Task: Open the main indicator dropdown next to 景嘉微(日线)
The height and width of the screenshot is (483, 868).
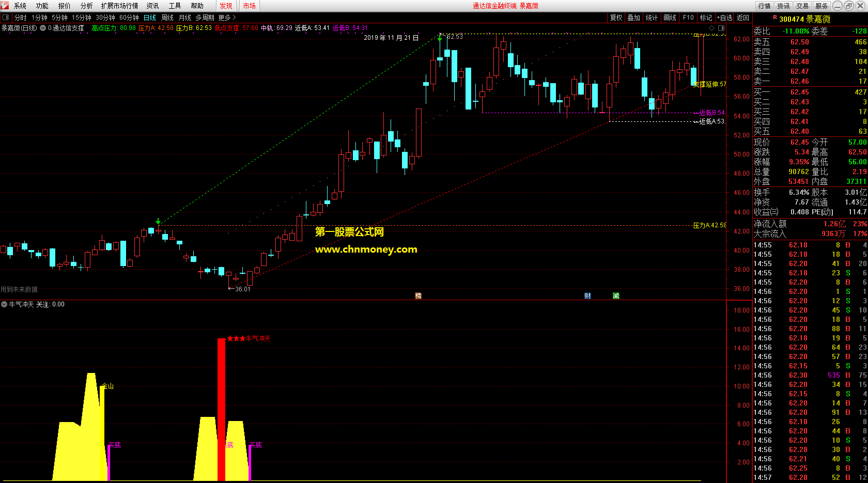Action: click(x=43, y=28)
